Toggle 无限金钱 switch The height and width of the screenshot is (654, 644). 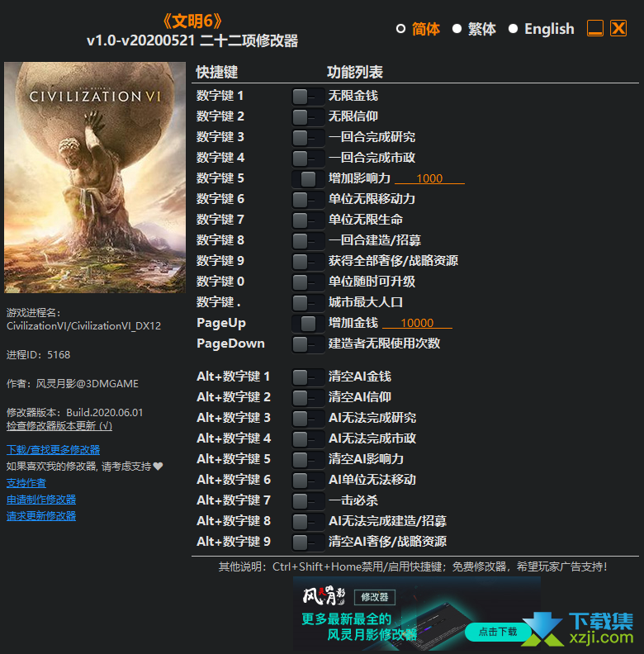pos(308,97)
